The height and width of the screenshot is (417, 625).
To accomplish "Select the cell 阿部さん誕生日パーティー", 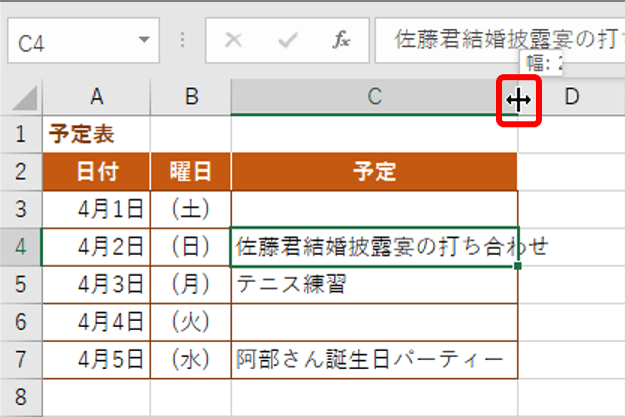I will pyautogui.click(x=374, y=359).
